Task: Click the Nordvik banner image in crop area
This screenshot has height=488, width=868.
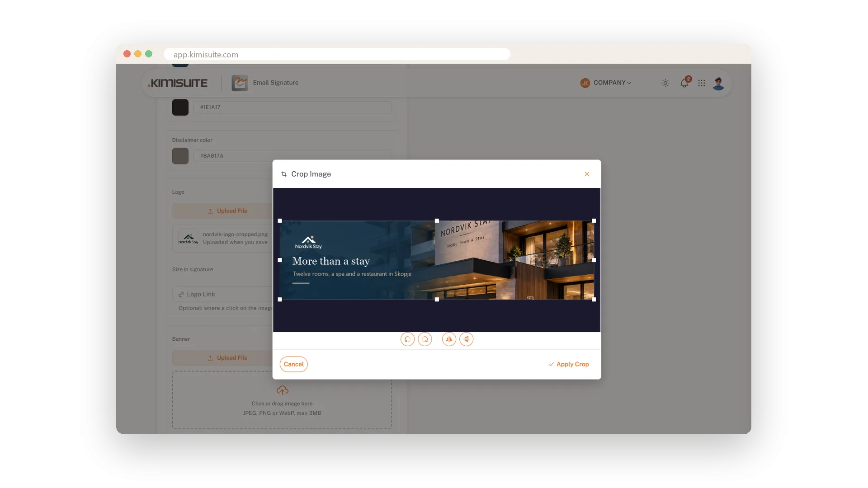Action: click(437, 260)
